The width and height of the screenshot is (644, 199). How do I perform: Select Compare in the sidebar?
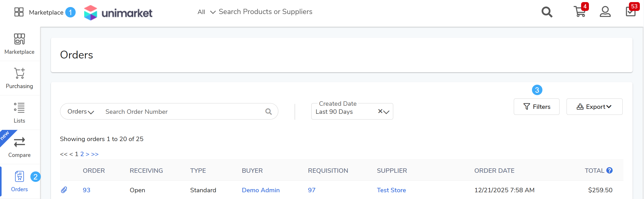tap(19, 147)
